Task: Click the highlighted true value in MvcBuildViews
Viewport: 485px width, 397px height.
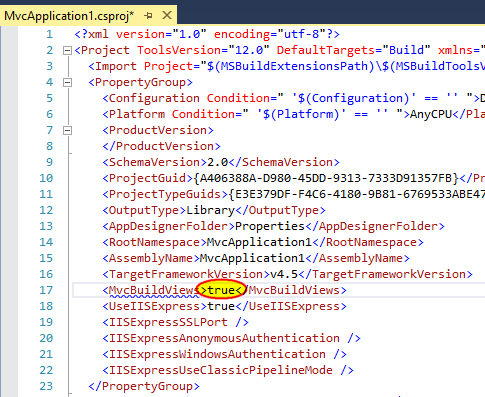Action: pyautogui.click(x=221, y=290)
